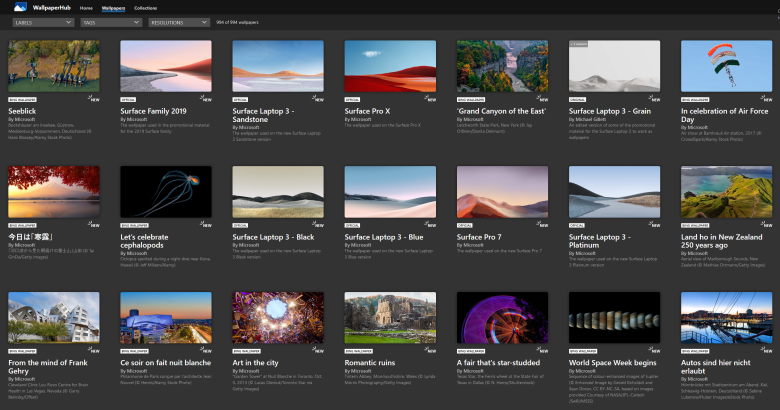Image resolution: width=780 pixels, height=410 pixels.
Task: Click the NEW badge on Surface Pro X card
Action: coord(431,99)
